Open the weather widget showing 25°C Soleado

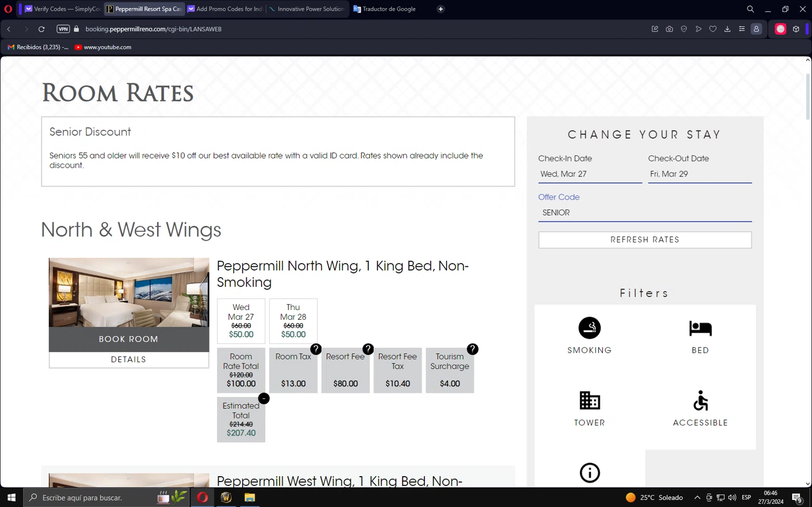pos(654,498)
